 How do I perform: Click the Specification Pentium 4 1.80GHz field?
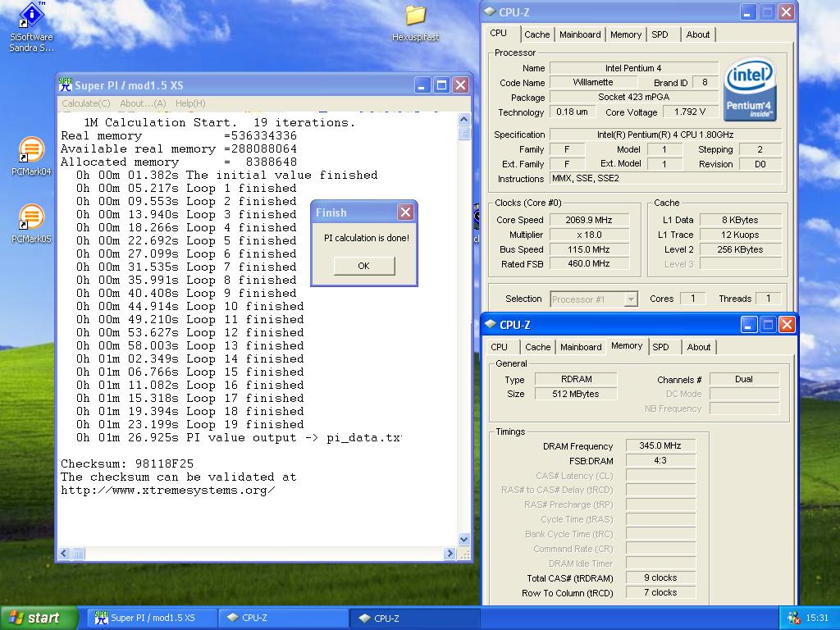click(x=666, y=135)
